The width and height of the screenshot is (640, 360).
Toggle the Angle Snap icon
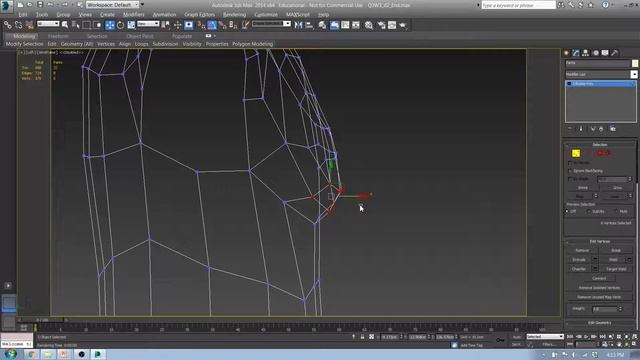click(212, 25)
